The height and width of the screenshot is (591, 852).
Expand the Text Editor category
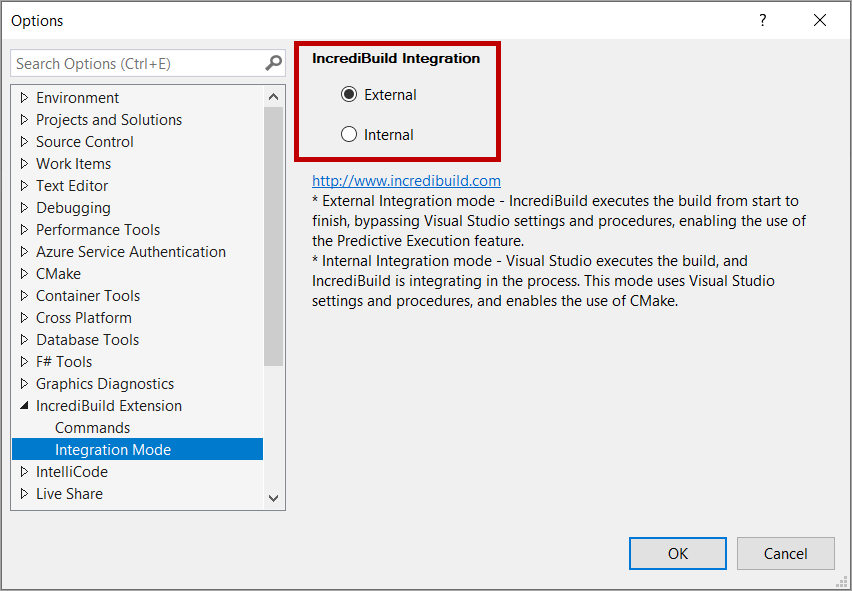(x=24, y=186)
